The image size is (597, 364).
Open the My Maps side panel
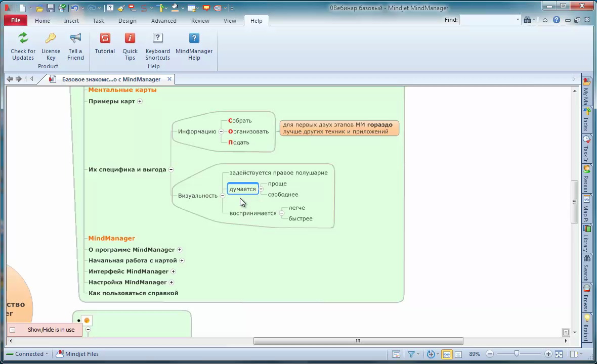586,90
